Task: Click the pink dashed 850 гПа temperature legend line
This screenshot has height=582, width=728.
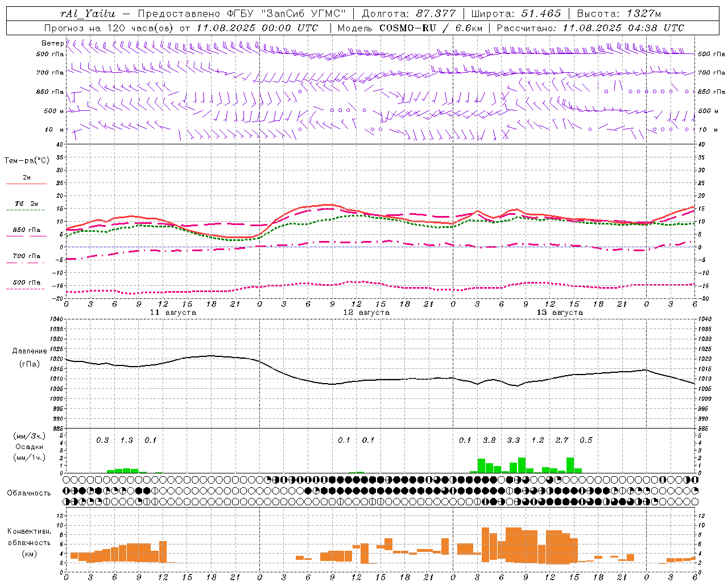Action: tap(26, 236)
